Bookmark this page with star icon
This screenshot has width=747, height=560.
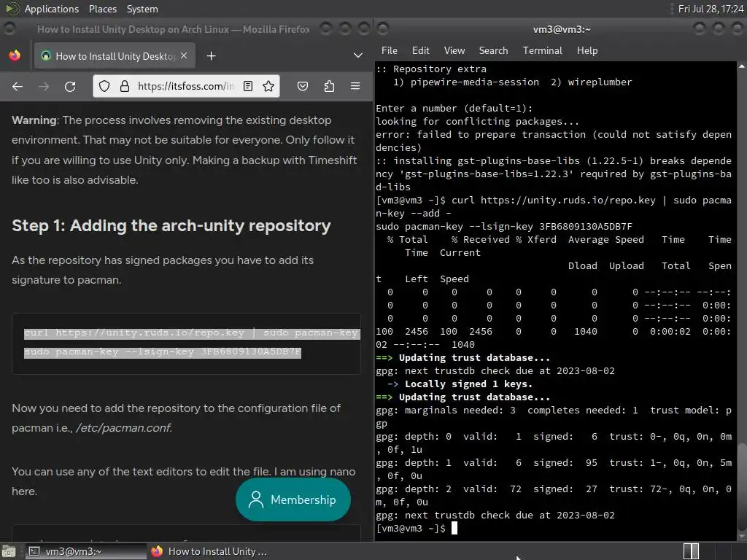pyautogui.click(x=268, y=86)
